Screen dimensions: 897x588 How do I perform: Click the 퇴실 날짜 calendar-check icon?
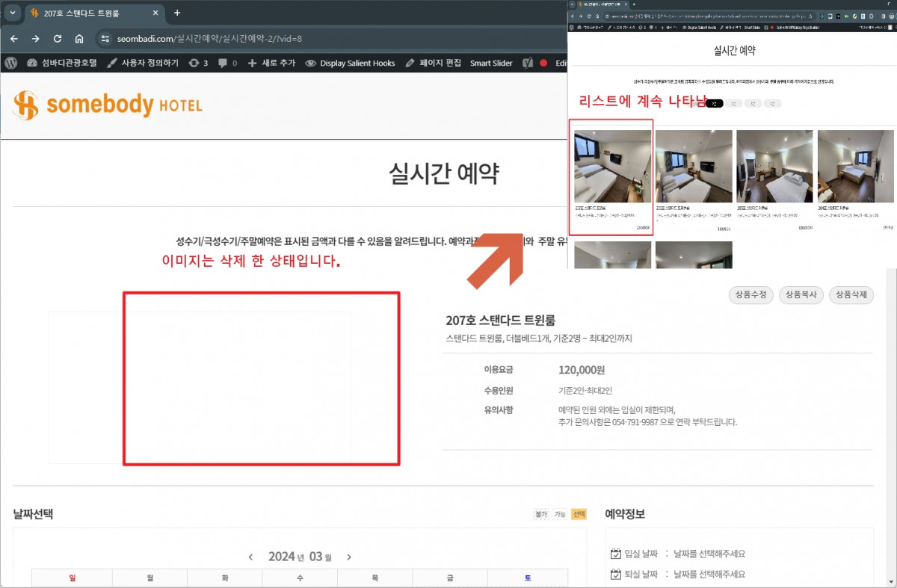pyautogui.click(x=616, y=575)
